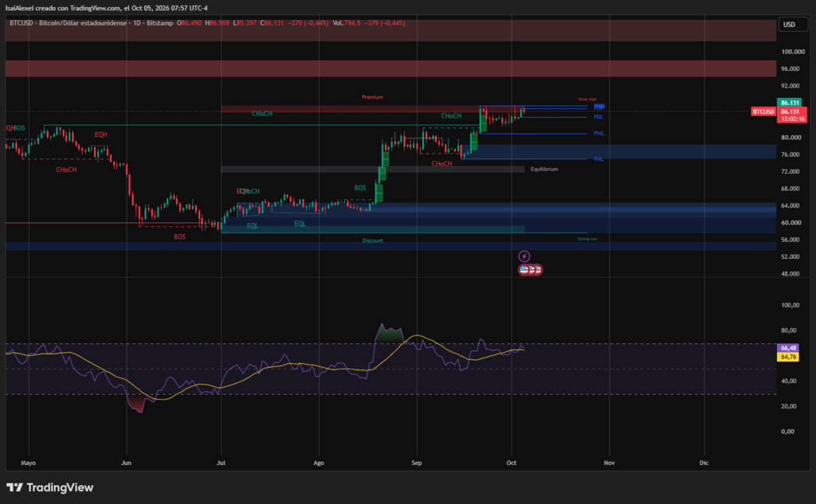Click the 'Discount' zone label

point(373,240)
